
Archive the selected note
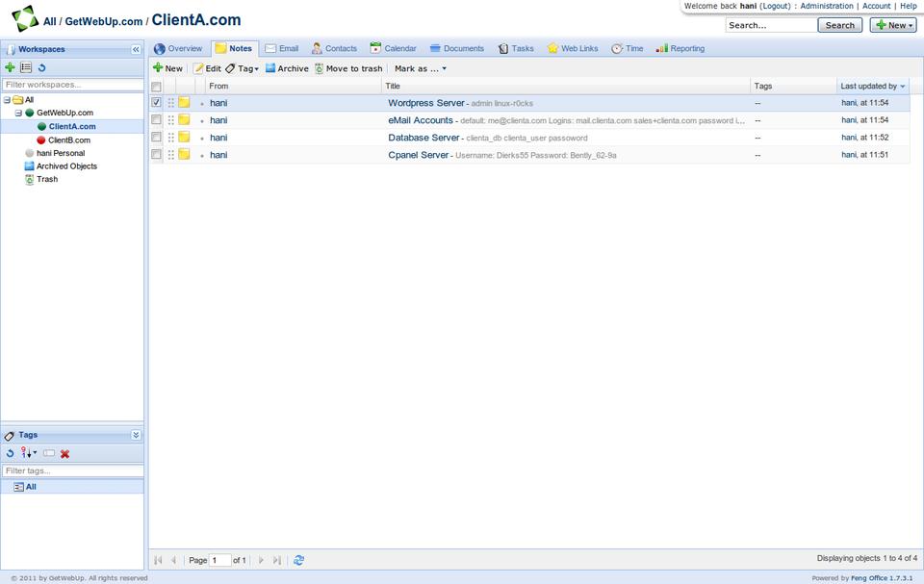pyautogui.click(x=287, y=68)
